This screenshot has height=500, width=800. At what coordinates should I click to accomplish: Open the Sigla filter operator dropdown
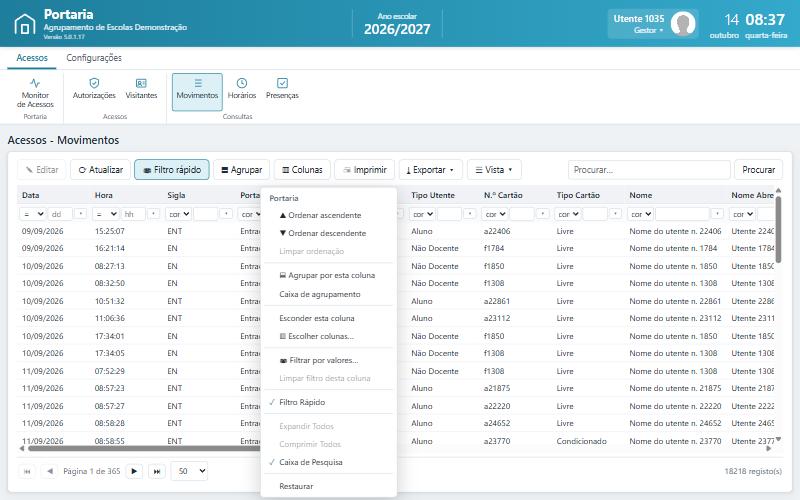179,214
